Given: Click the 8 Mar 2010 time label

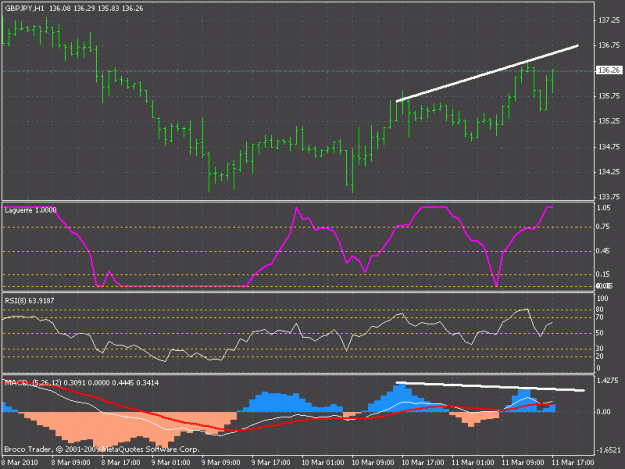Looking at the screenshot, I should click(x=20, y=462).
